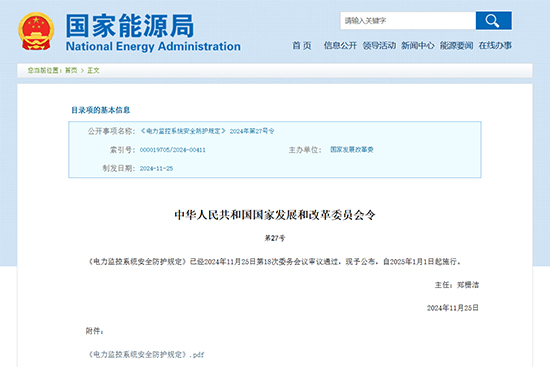Viewport: 550px width, 367px height.
Task: Click the heading 中华人民共和国国家发展和改革委员会令
Action: coord(275,215)
